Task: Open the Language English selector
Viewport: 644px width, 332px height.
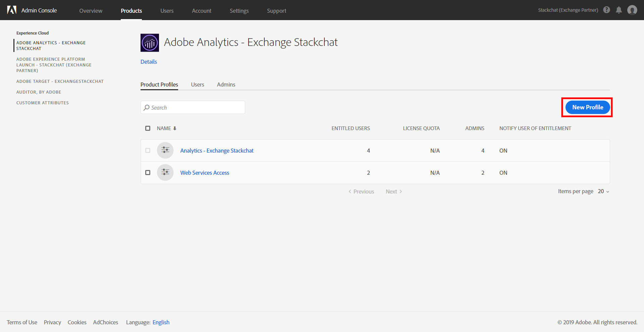Action: pos(161,322)
